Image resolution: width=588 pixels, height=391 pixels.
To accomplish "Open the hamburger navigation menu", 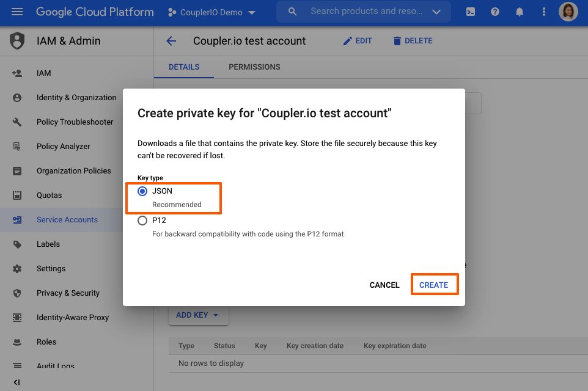I will [x=17, y=12].
